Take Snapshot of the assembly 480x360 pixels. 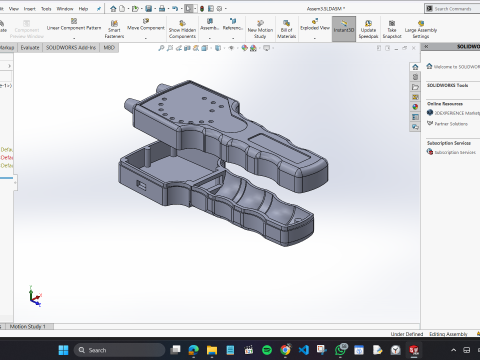(392, 29)
